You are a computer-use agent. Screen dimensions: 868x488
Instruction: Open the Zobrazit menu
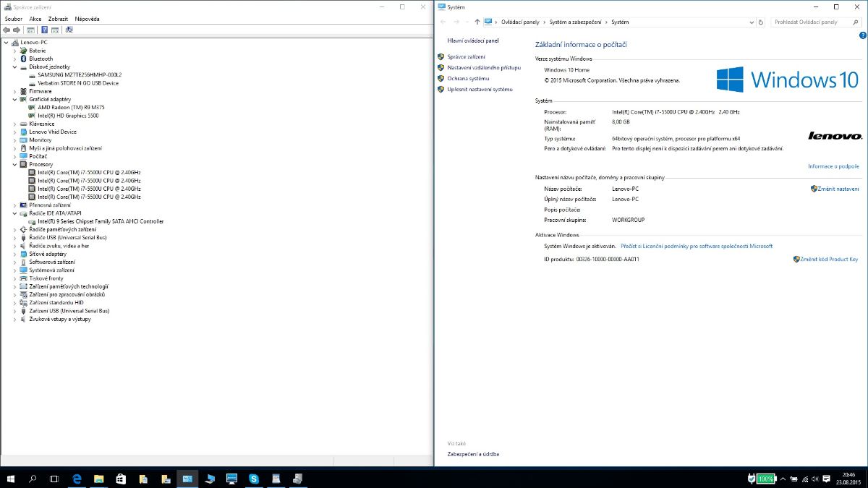58,19
